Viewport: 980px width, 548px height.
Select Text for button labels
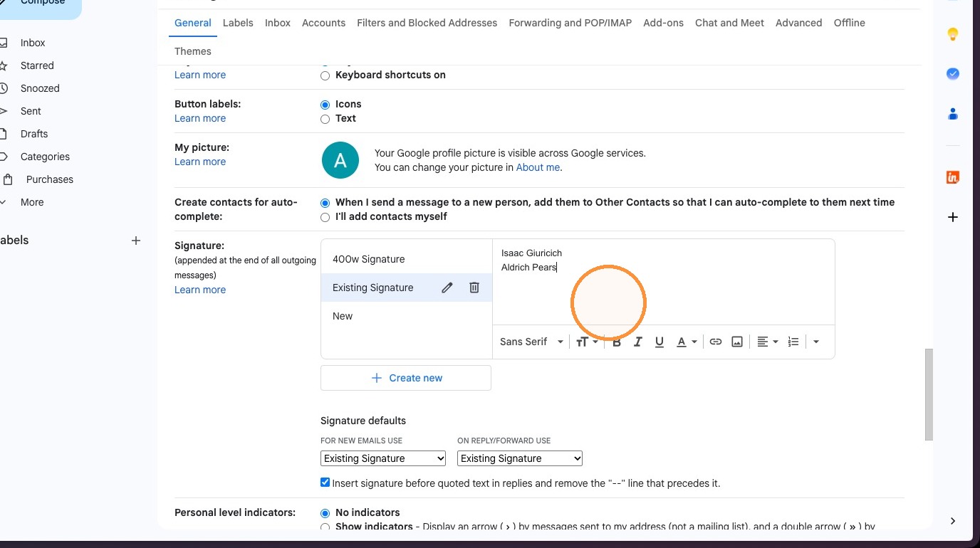pos(325,119)
